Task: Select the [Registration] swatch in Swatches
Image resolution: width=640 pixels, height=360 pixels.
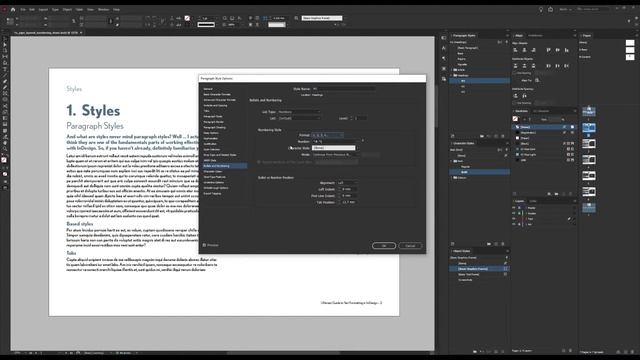Action: (x=528, y=133)
